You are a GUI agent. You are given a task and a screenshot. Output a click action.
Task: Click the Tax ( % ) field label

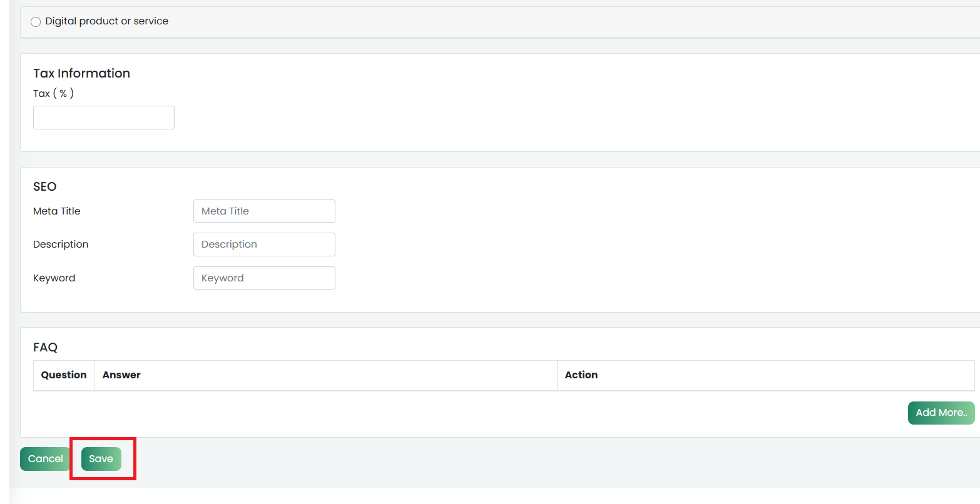[53, 93]
